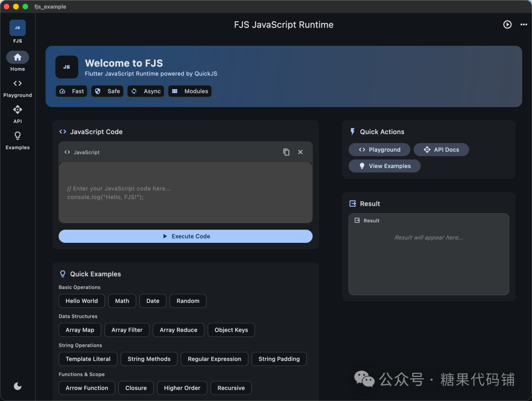532x401 pixels.
Task: Copy the code using the copy icon
Action: point(286,152)
